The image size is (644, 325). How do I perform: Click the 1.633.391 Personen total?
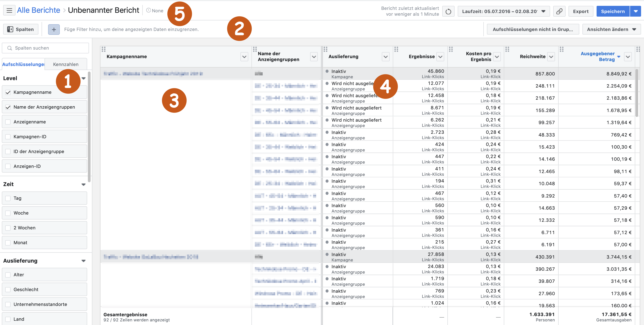click(x=542, y=314)
